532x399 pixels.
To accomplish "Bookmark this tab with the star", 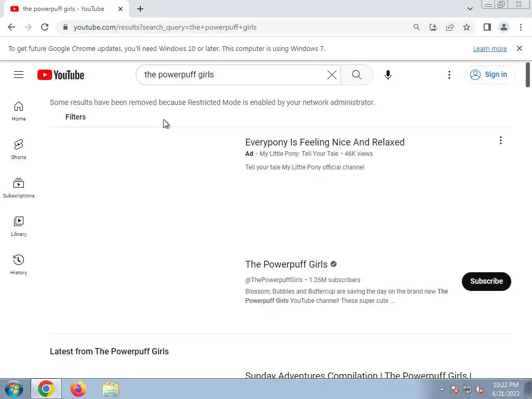I will coord(467,27).
